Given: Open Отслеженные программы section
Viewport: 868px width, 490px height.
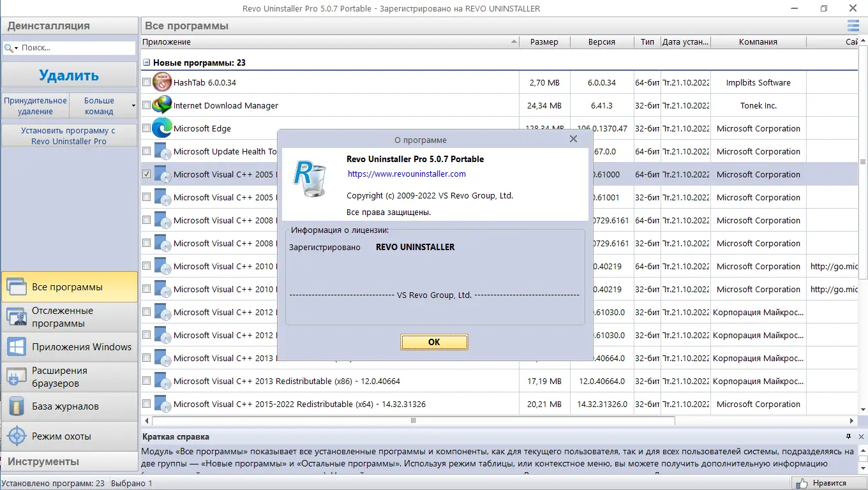Looking at the screenshot, I should (70, 317).
